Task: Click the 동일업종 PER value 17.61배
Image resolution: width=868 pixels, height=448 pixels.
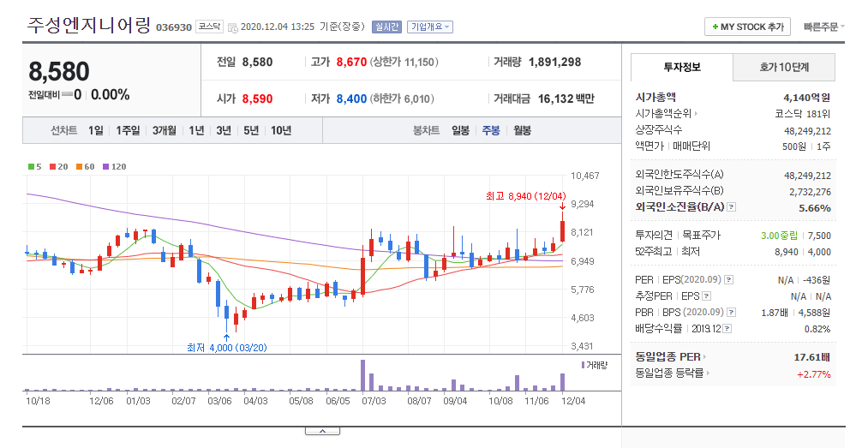Action: point(812,357)
